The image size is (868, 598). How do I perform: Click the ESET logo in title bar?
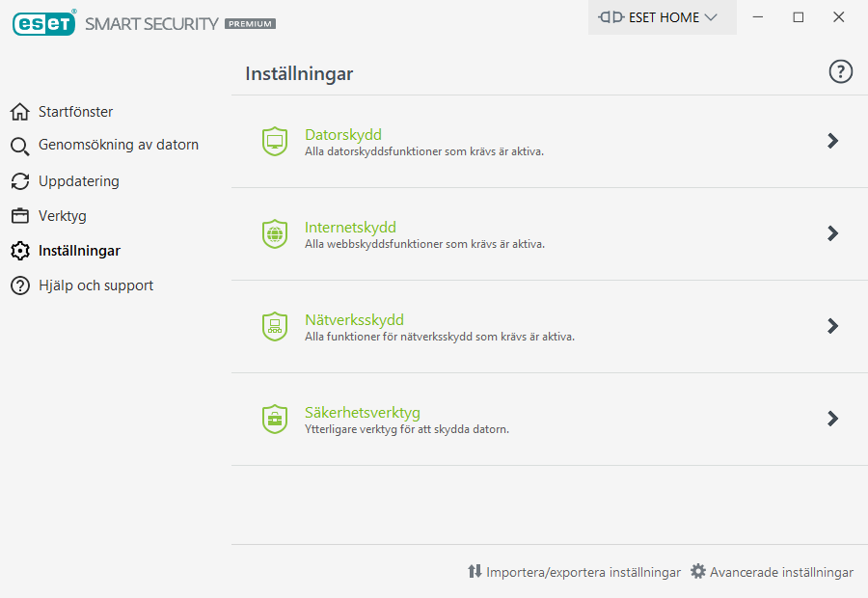click(44, 23)
